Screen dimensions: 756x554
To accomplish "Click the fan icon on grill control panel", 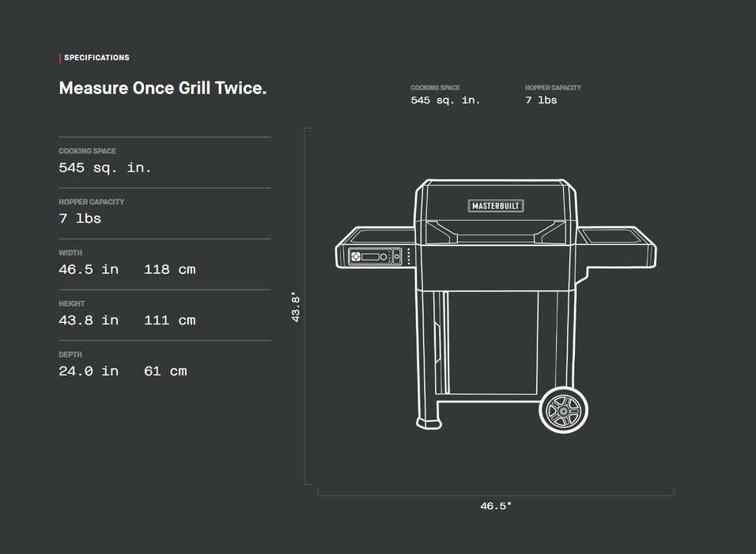I will (x=355, y=256).
